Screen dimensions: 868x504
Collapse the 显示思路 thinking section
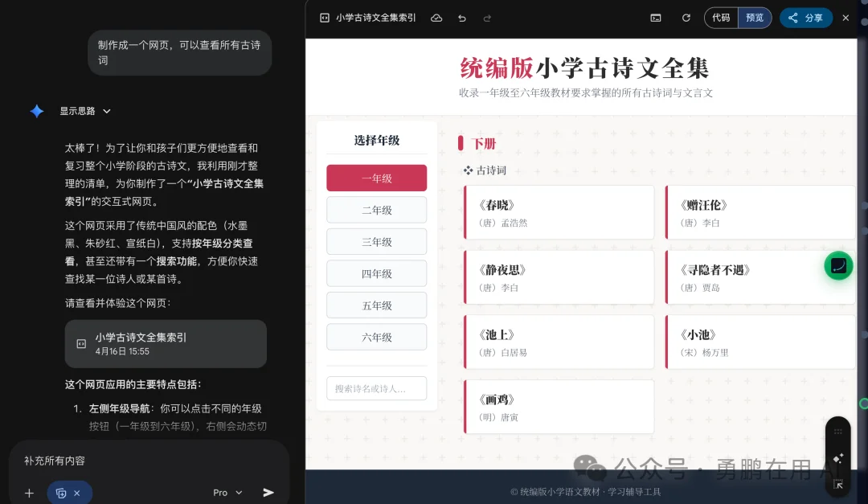pyautogui.click(x=85, y=112)
